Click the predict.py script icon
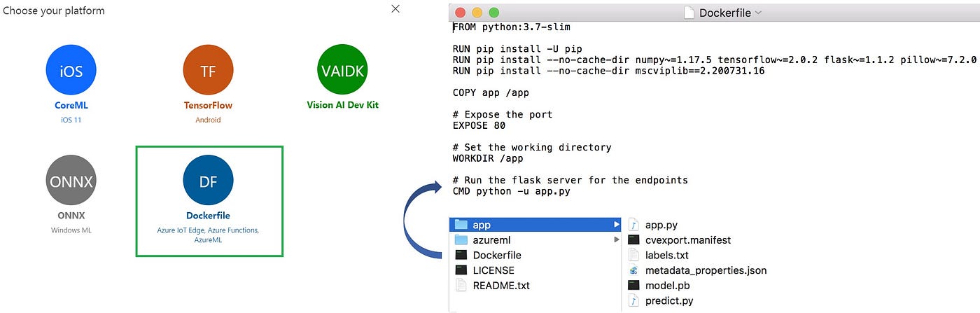The image size is (980, 313). click(633, 300)
